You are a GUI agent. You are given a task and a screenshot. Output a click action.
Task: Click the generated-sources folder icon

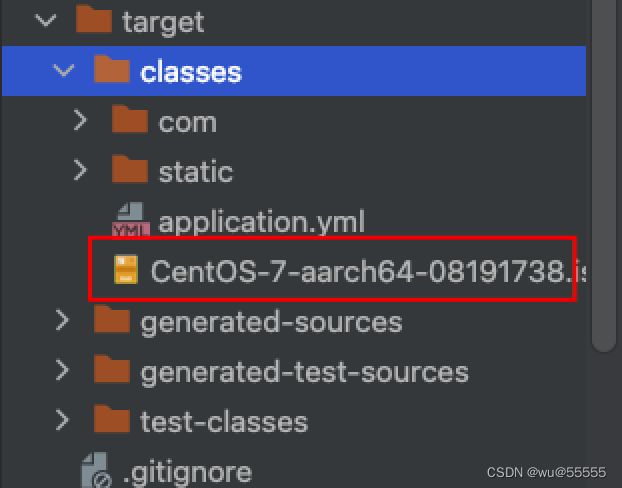(111, 321)
